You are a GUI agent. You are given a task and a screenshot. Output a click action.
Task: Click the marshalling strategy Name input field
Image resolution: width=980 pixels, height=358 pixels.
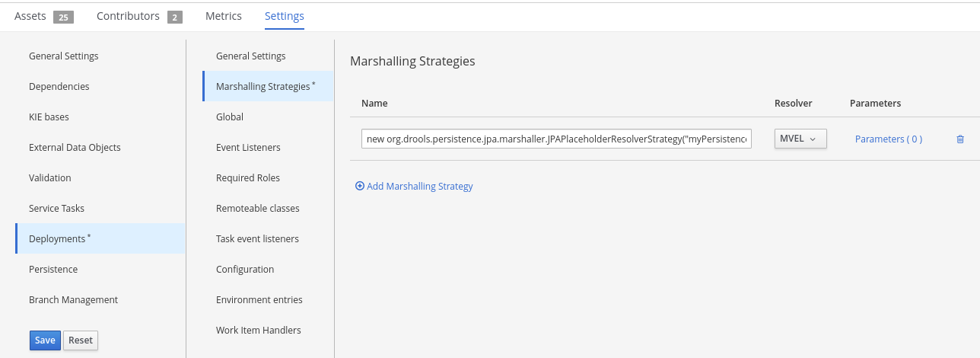pyautogui.click(x=556, y=139)
